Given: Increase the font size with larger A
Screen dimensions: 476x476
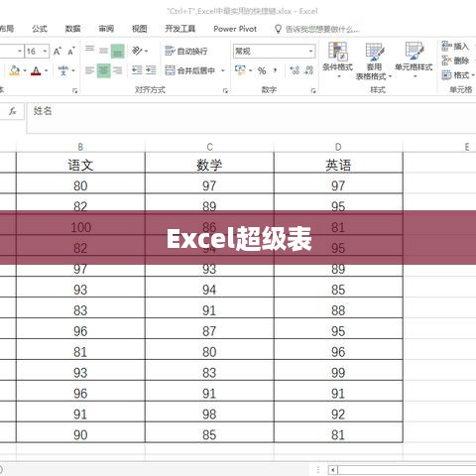Looking at the screenshot, I should point(58,52).
